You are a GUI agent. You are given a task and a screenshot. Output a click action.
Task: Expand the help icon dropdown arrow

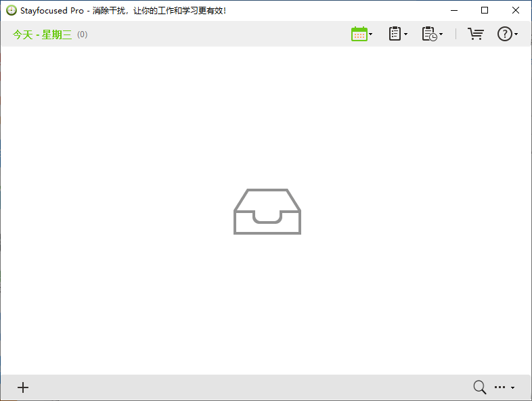[x=516, y=34]
